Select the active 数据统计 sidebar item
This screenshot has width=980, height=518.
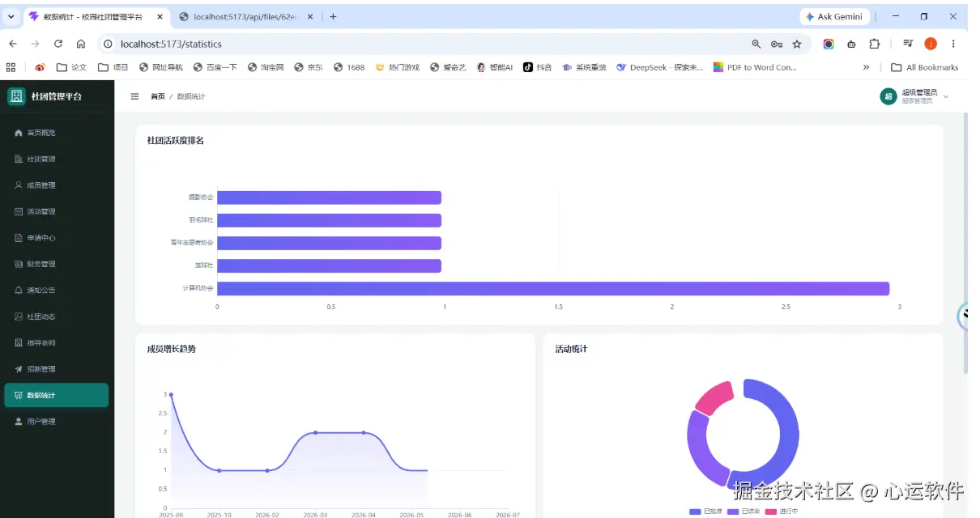coord(56,395)
